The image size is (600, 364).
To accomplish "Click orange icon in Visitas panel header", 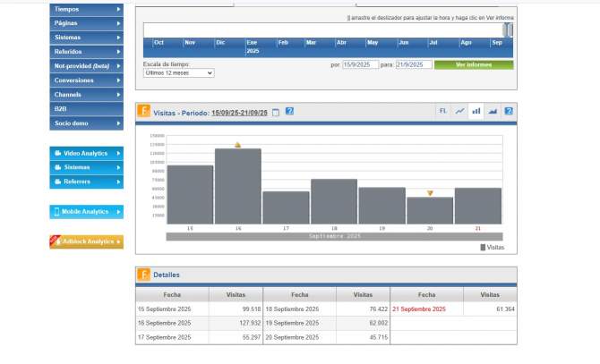I will (143, 113).
